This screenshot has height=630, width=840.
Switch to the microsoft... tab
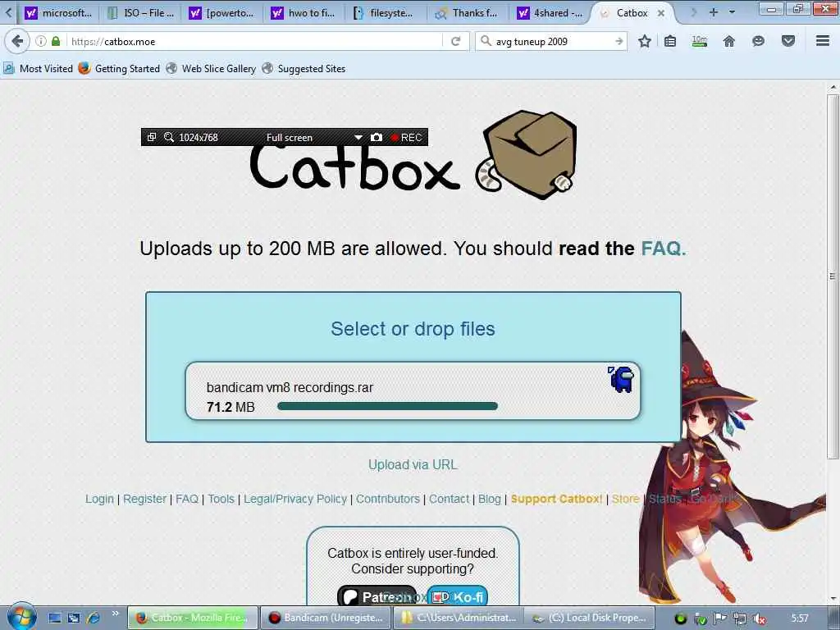[59, 13]
